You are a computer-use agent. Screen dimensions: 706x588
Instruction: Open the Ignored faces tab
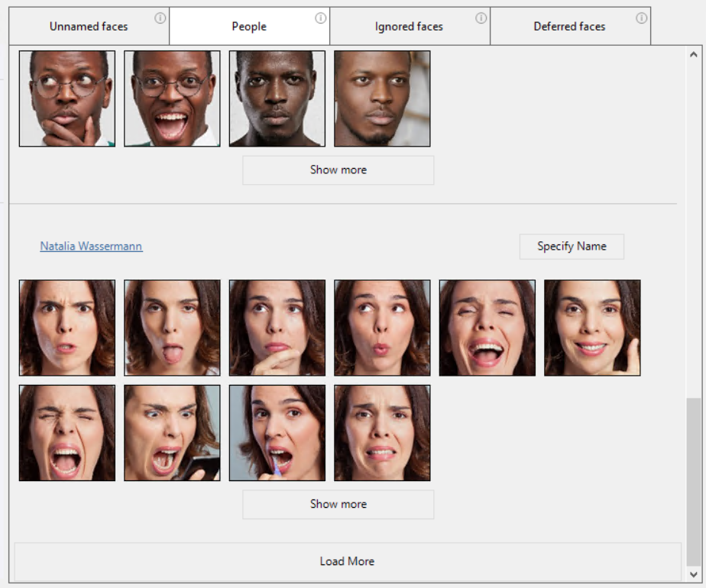click(x=409, y=27)
